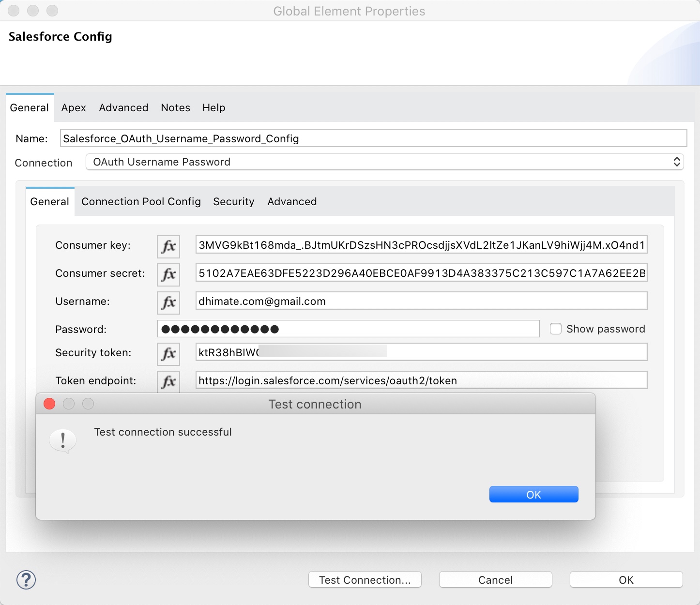This screenshot has width=700, height=605.
Task: Select the inner General connection tab
Action: [x=50, y=201]
